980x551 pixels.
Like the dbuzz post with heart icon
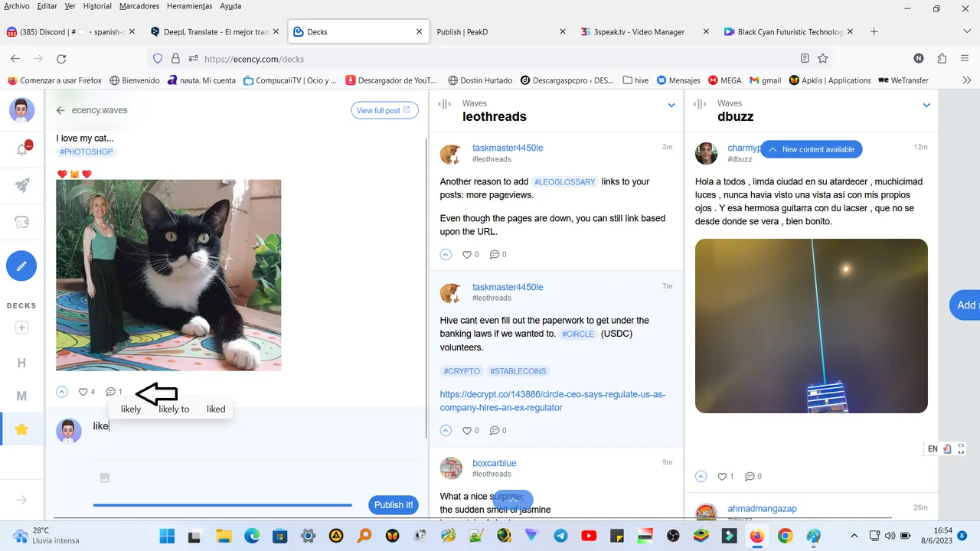(721, 476)
